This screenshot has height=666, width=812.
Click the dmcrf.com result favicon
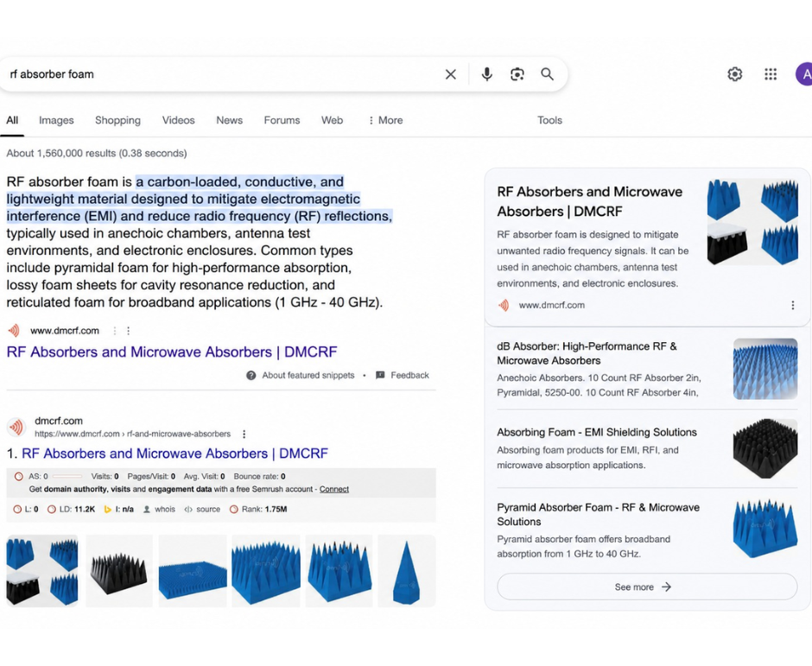(16, 428)
